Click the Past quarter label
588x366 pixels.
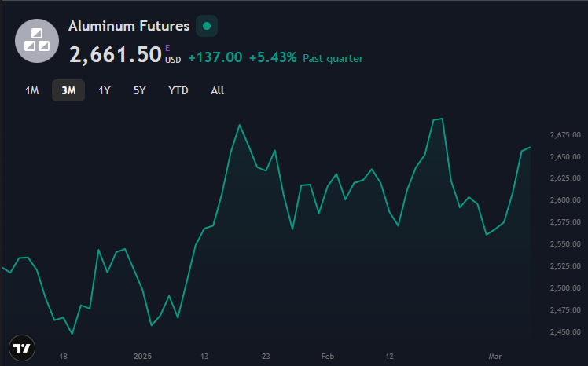point(333,58)
